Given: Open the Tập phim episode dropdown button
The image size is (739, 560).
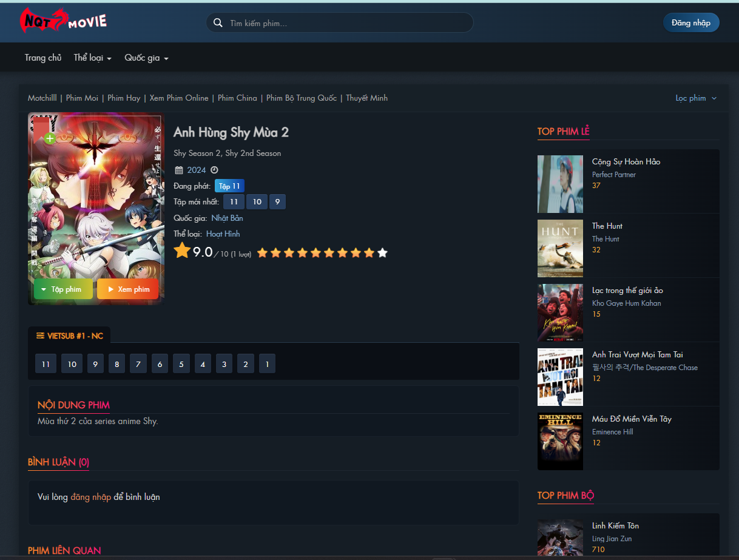Looking at the screenshot, I should click(x=63, y=289).
